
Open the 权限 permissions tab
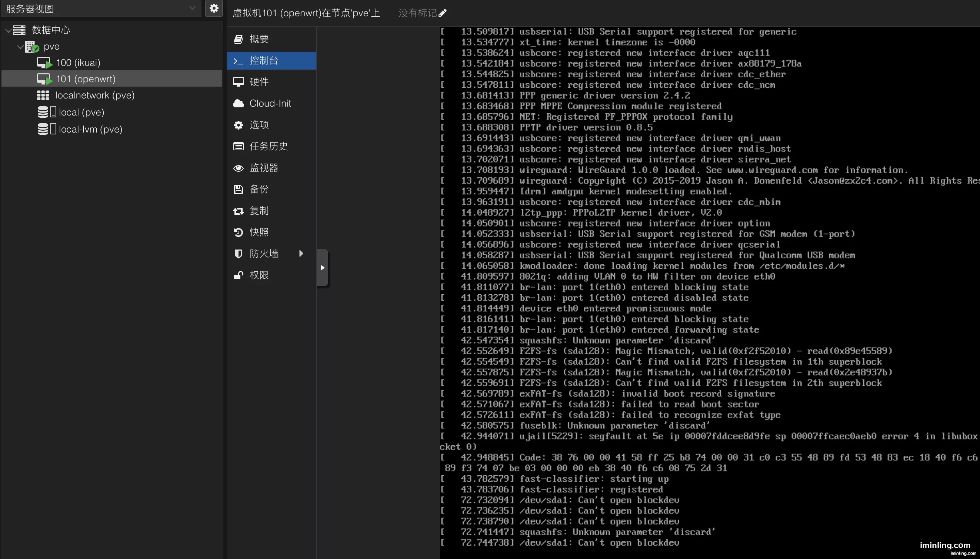(x=271, y=275)
